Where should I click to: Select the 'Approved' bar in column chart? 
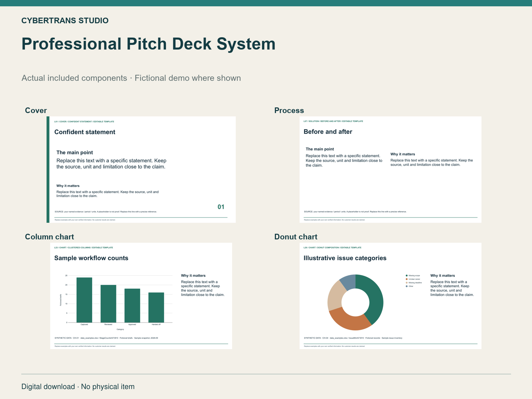(x=132, y=306)
